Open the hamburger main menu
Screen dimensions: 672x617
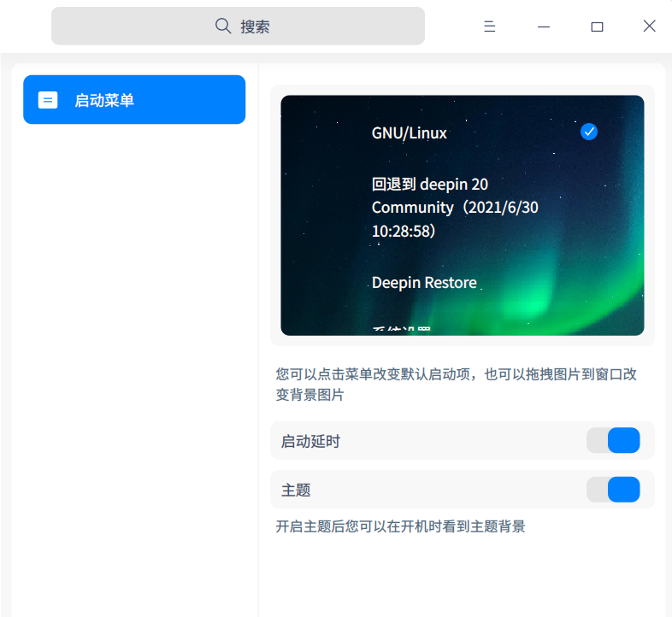coord(489,26)
